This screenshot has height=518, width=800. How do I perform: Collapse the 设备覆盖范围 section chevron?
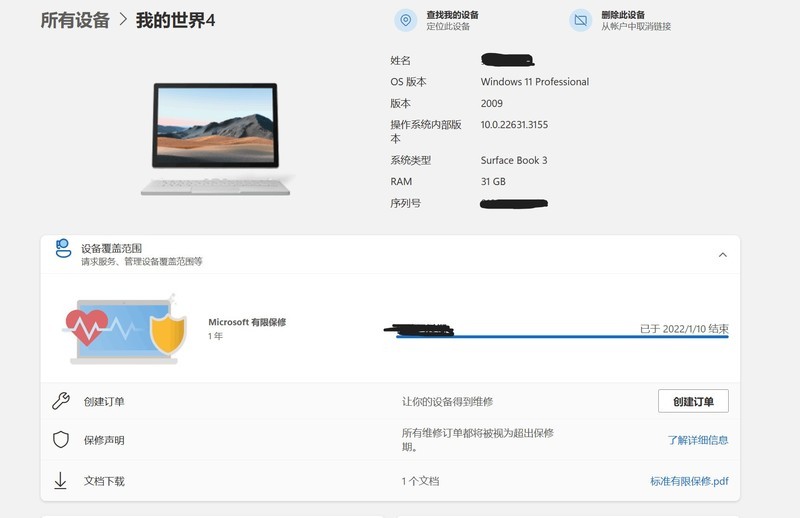coord(723,255)
